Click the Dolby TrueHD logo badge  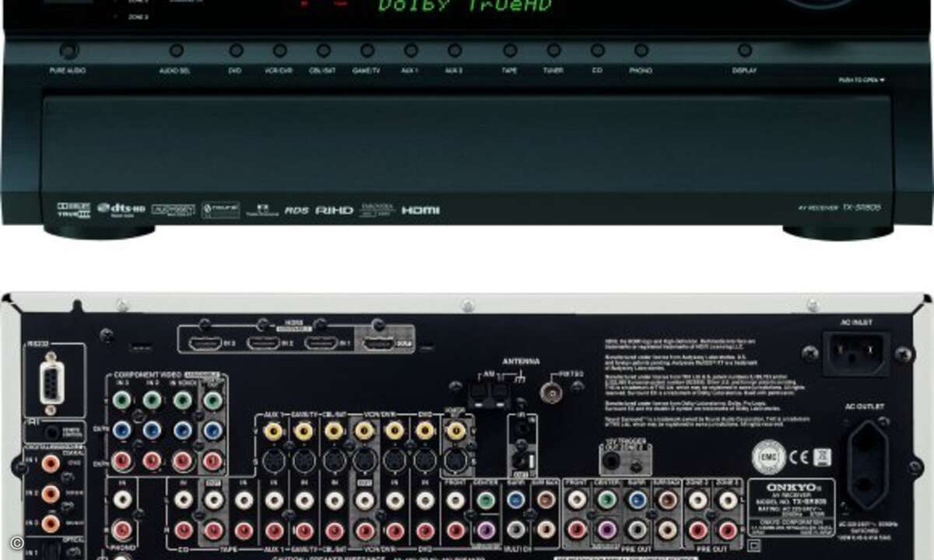coord(73,210)
